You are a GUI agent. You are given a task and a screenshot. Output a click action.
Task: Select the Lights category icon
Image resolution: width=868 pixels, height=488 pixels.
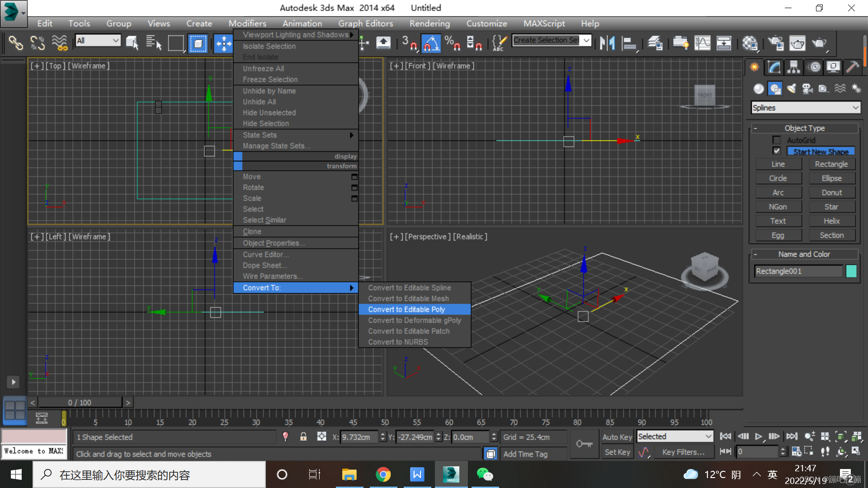791,89
